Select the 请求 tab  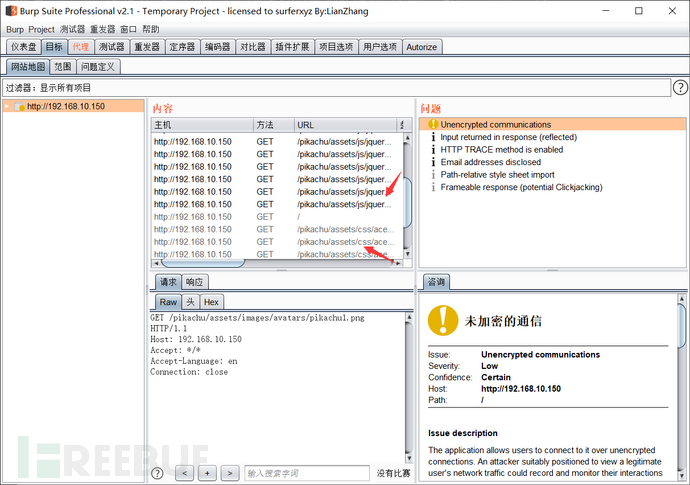[x=168, y=282]
